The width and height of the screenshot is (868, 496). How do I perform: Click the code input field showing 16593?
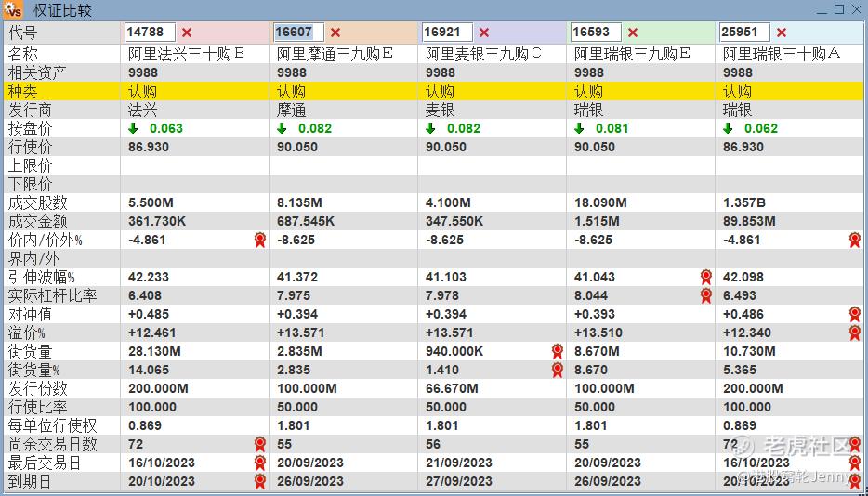pyautogui.click(x=597, y=33)
